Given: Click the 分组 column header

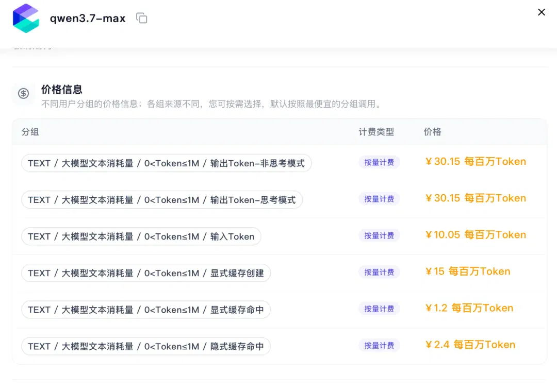Looking at the screenshot, I should (x=30, y=132).
